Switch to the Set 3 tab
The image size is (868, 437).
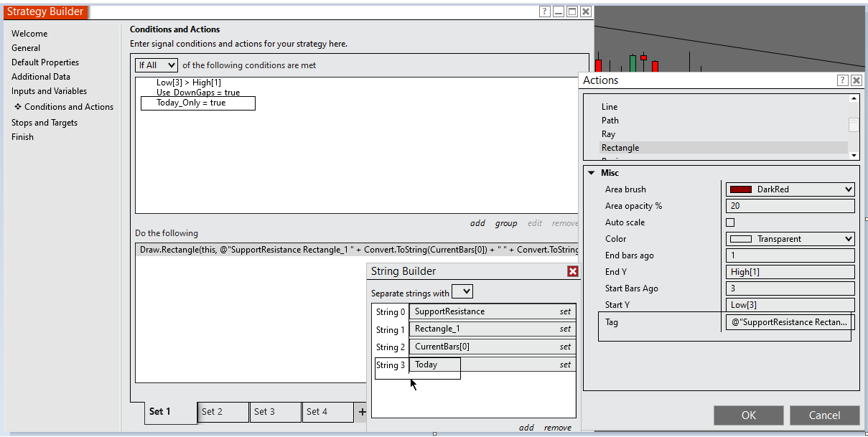276,412
